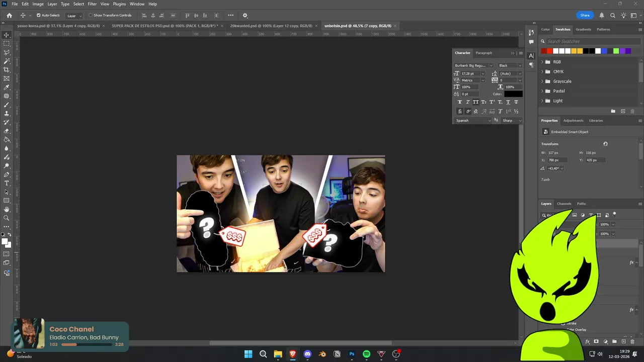Select the Polygonal Lasso tool
Image resolution: width=644 pixels, height=362 pixels.
click(7, 52)
